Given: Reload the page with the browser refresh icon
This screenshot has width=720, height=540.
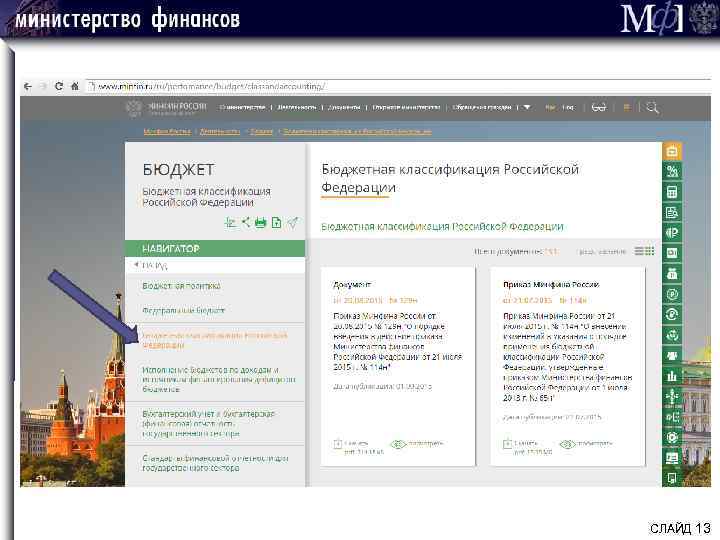Looking at the screenshot, I should pos(59,86).
